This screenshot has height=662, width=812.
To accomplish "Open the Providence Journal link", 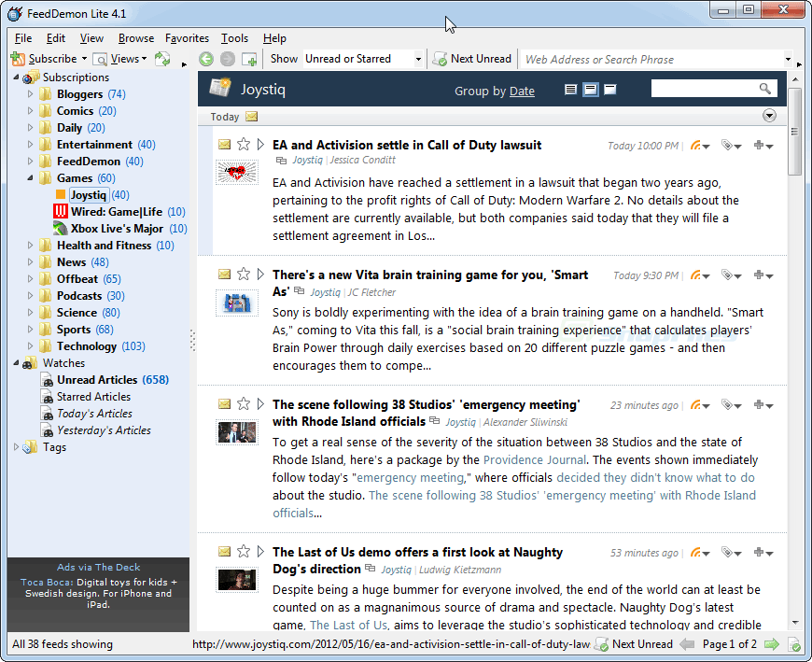I will [535, 460].
